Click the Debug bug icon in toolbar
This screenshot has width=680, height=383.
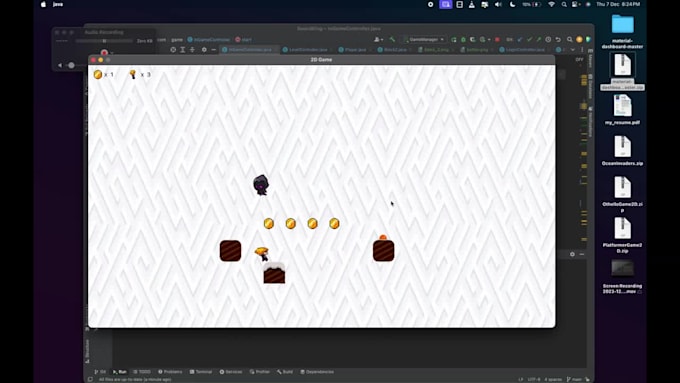coord(463,39)
